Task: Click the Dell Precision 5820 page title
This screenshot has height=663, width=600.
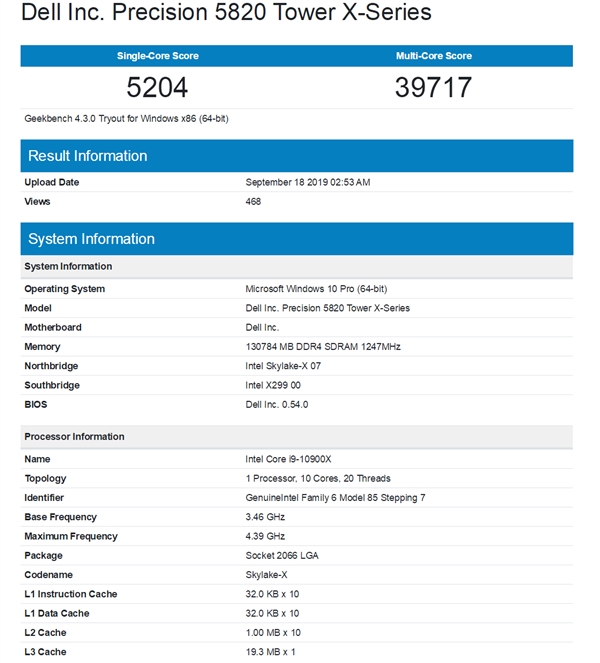Action: click(x=225, y=14)
